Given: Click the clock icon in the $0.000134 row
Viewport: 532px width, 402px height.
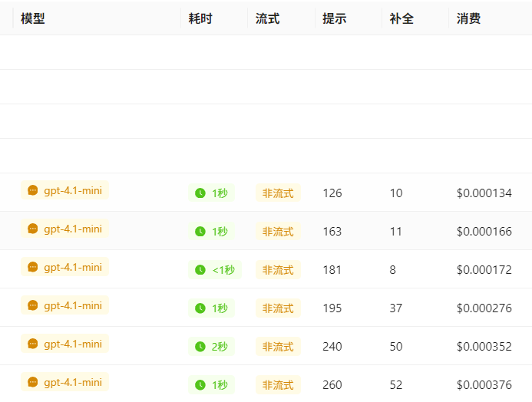Looking at the screenshot, I should 200,193.
